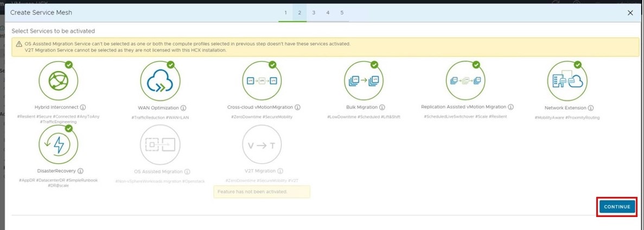Go to wizard step 1
The height and width of the screenshot is (230, 644).
(285, 12)
